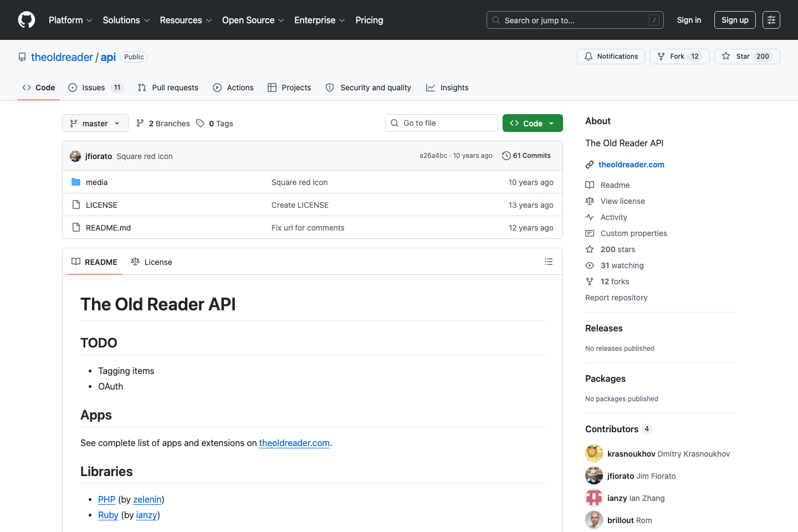Open the Open Source menu chevron
The height and width of the screenshot is (532, 798).
tap(281, 21)
